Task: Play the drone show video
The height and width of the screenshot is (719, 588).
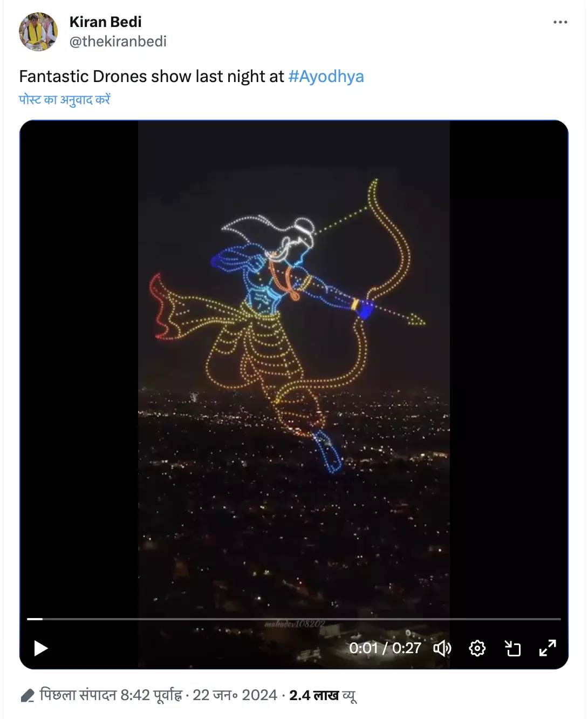Action: point(41,648)
